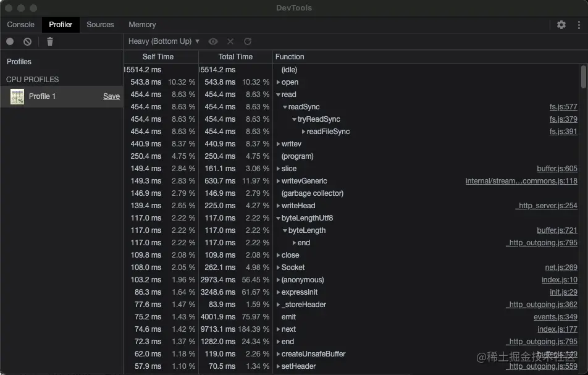The width and height of the screenshot is (588, 375).
Task: Open the Memory tab
Action: click(142, 25)
